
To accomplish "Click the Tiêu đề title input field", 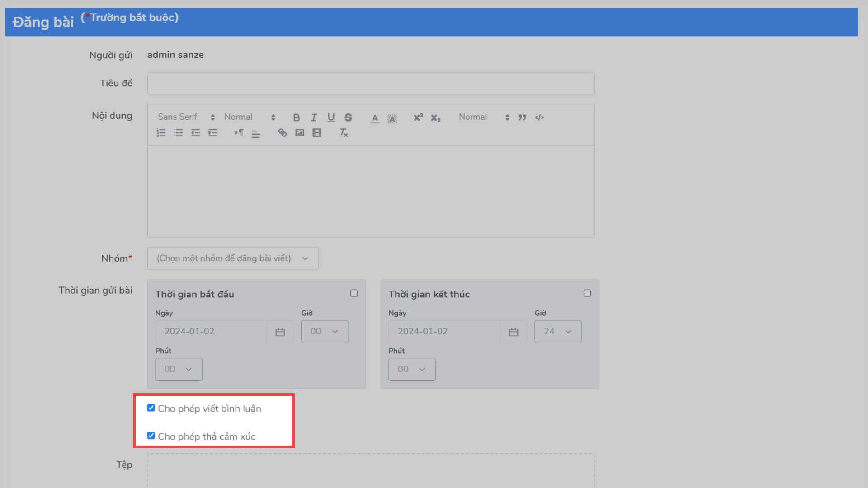I will point(371,84).
